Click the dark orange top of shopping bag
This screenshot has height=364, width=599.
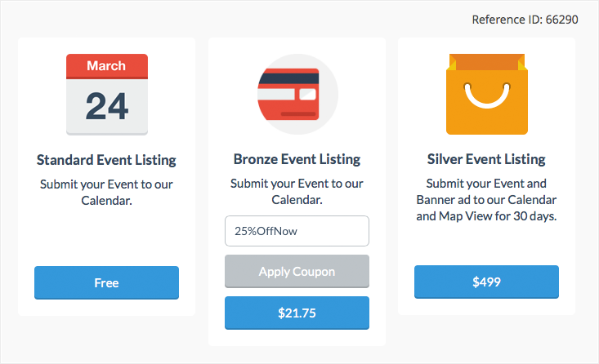[x=486, y=61]
